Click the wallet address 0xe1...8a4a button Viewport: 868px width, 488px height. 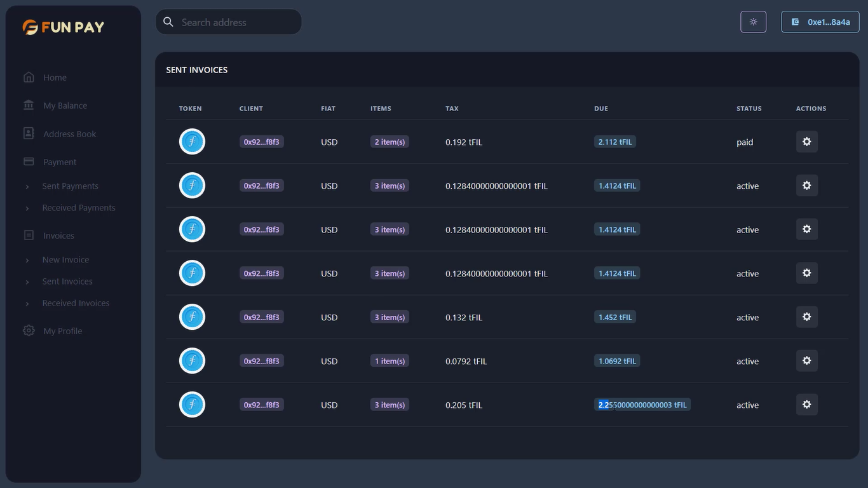(x=820, y=22)
